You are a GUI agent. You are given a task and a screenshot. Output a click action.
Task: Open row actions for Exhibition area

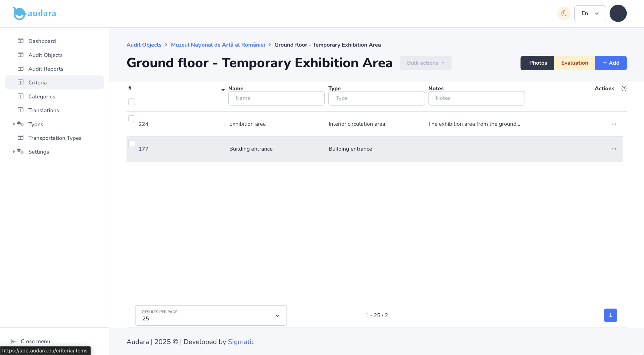(x=614, y=124)
